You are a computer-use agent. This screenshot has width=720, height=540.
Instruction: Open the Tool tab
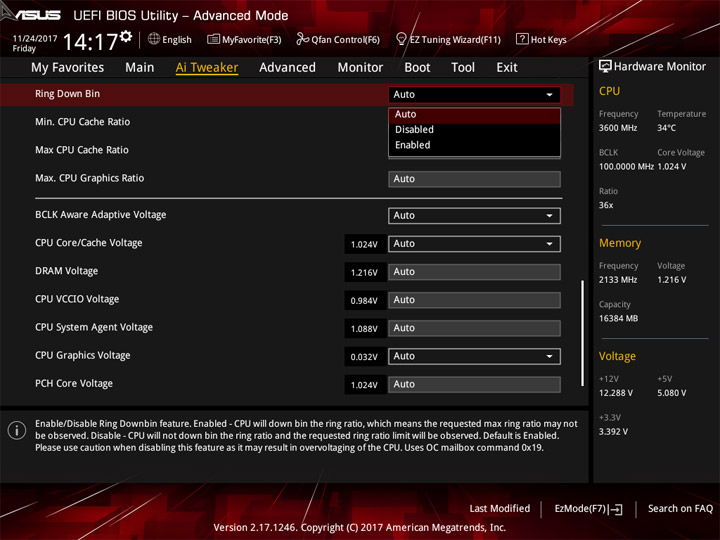click(463, 68)
